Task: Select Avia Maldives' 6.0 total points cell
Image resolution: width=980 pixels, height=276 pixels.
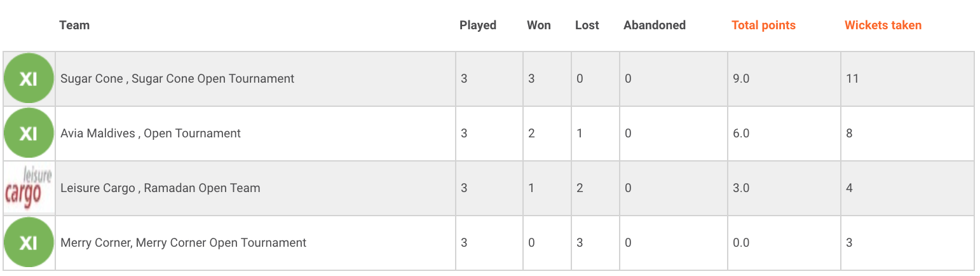Action: coord(784,134)
